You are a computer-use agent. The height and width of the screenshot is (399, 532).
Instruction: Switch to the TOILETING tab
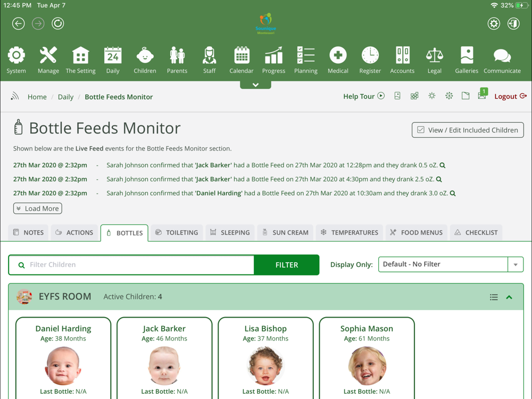click(x=177, y=232)
